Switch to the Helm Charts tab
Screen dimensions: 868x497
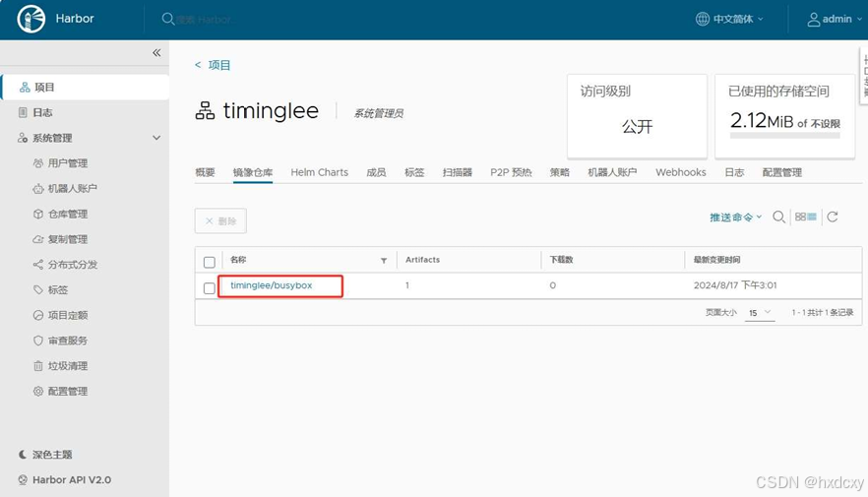click(x=320, y=172)
